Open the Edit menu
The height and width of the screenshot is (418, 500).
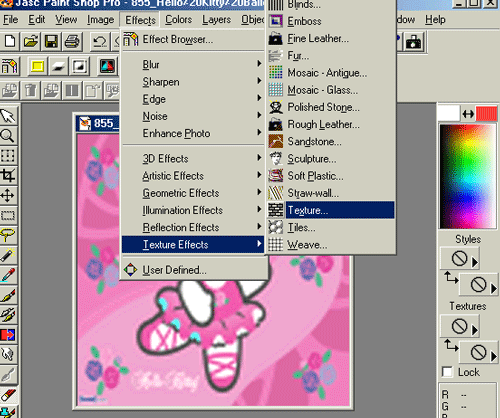click(x=36, y=20)
